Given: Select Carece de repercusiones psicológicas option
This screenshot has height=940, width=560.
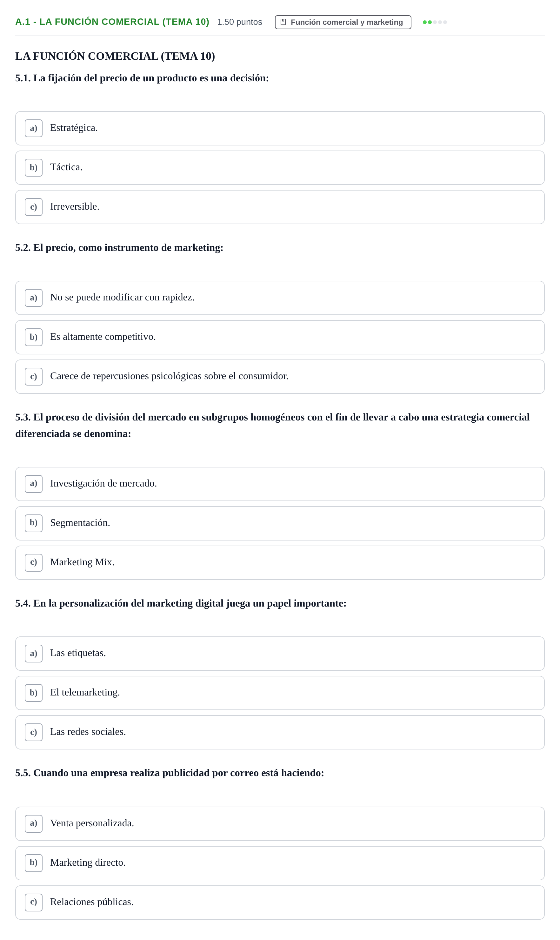Looking at the screenshot, I should [x=280, y=376].
